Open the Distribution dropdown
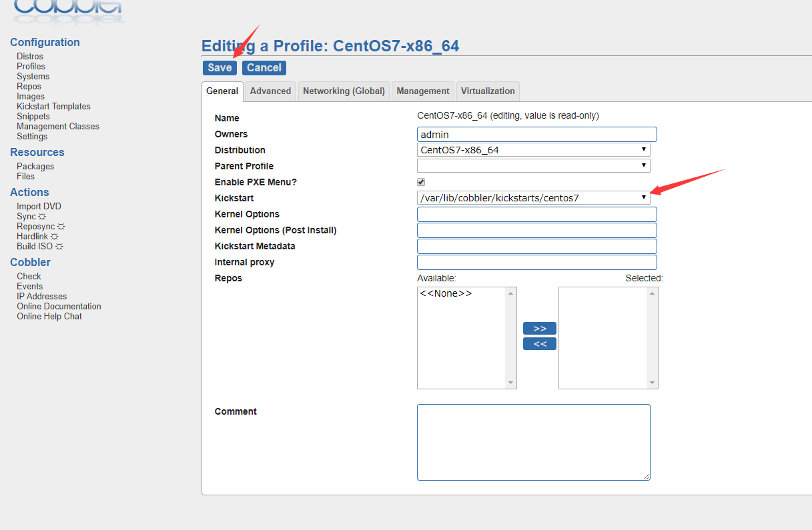 pyautogui.click(x=534, y=150)
